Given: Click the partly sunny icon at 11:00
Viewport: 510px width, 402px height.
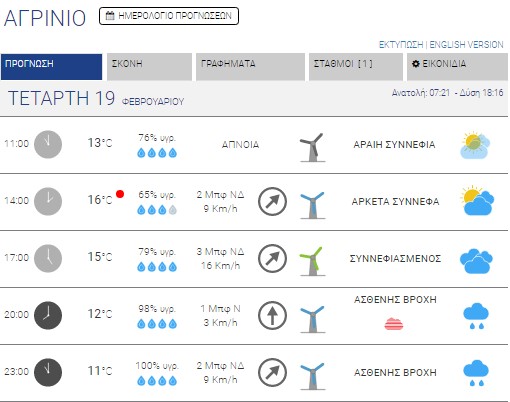Looking at the screenshot, I should (x=476, y=145).
